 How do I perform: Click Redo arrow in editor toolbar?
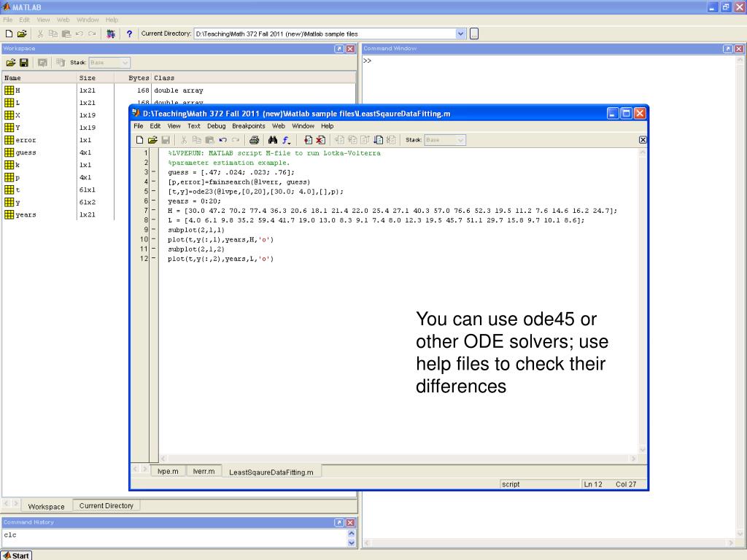pyautogui.click(x=236, y=140)
